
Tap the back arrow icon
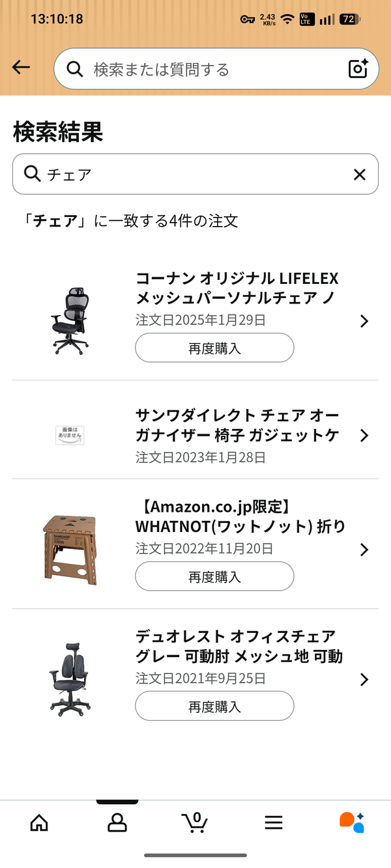click(21, 68)
